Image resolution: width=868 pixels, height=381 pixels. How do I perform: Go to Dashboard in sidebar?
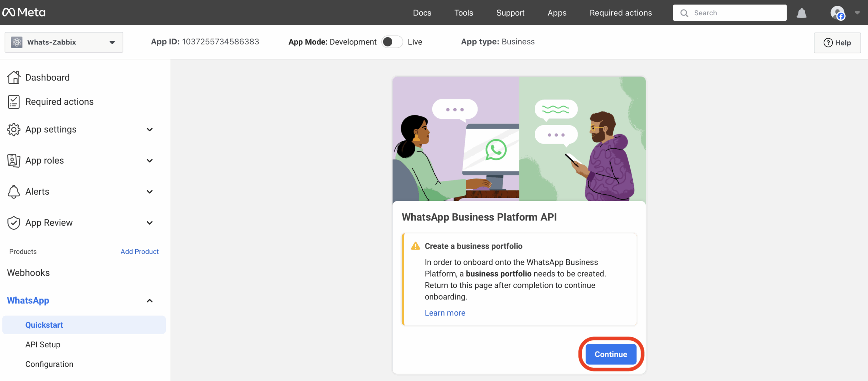click(x=47, y=77)
